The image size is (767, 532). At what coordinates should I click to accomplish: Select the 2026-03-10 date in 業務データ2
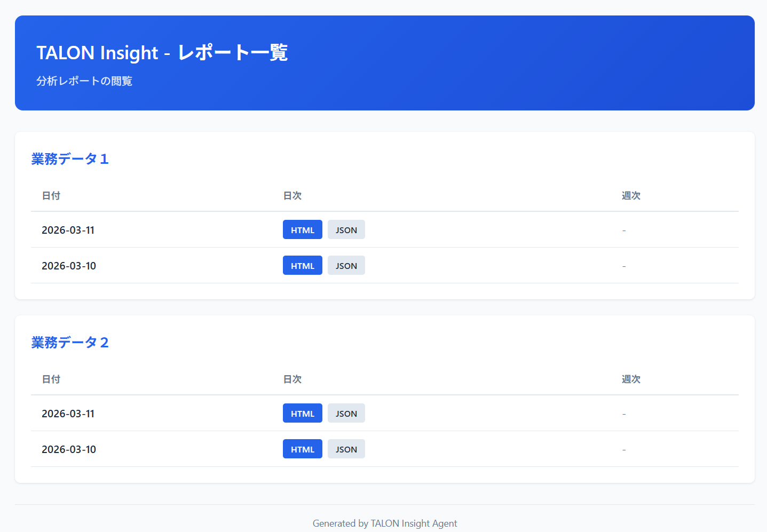click(69, 449)
